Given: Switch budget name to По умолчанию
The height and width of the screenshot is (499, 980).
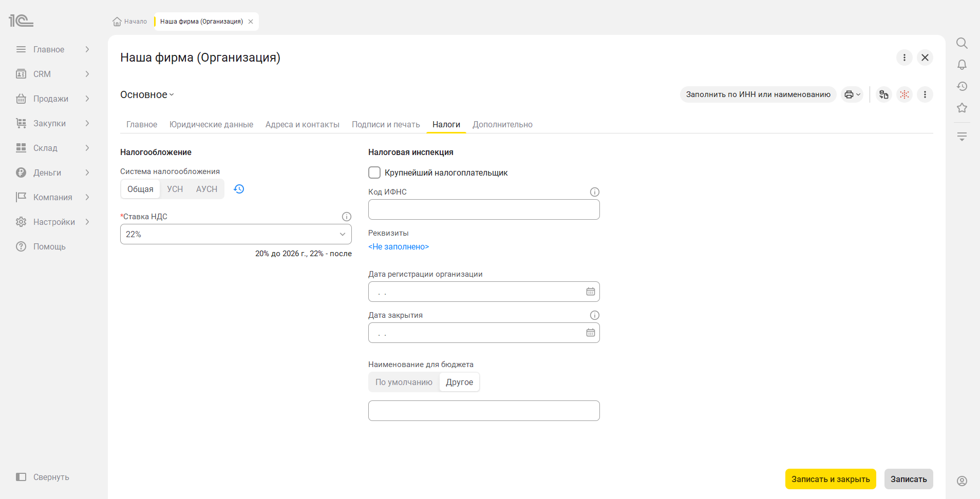Looking at the screenshot, I should point(404,382).
